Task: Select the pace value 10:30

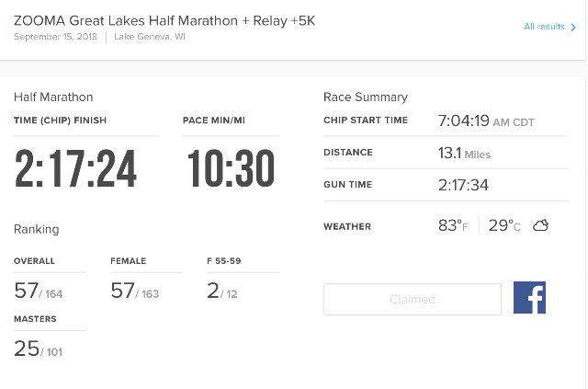Action: (231, 168)
